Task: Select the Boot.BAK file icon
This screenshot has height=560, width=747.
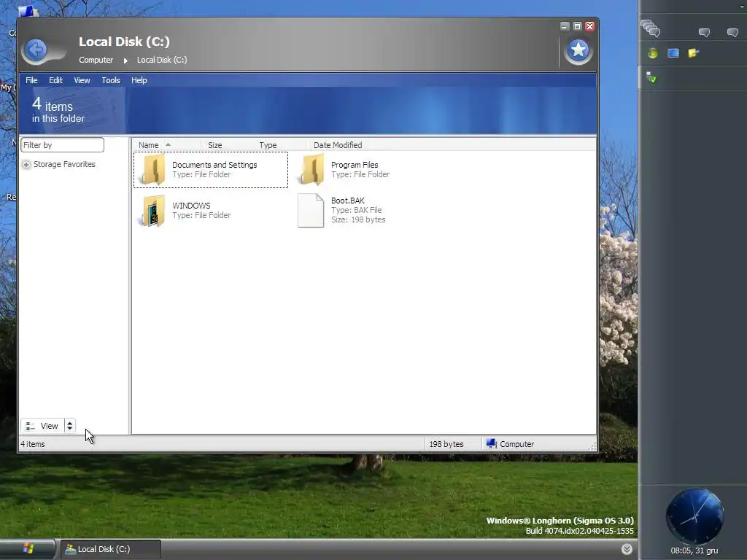Action: (x=311, y=211)
